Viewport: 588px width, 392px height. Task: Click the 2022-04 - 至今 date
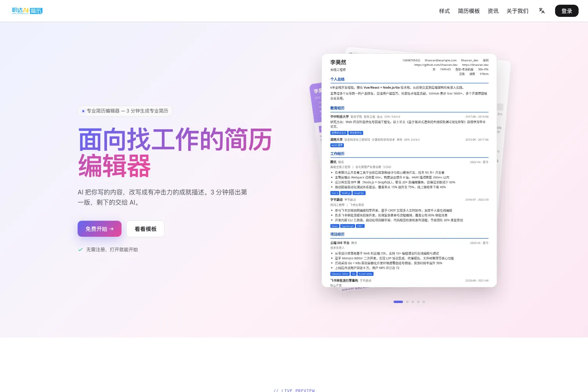pyautogui.click(x=479, y=162)
